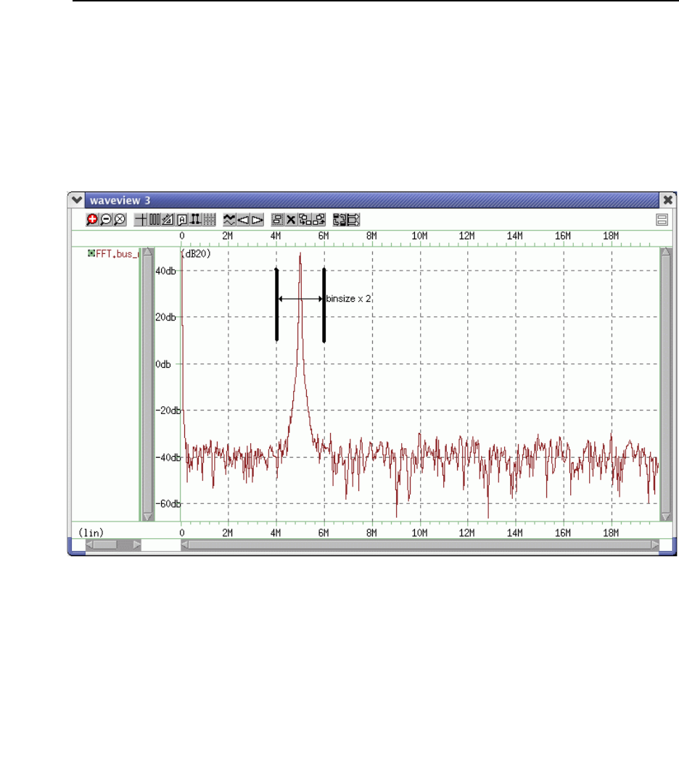Select the crosshair cursor tool

tap(141, 220)
